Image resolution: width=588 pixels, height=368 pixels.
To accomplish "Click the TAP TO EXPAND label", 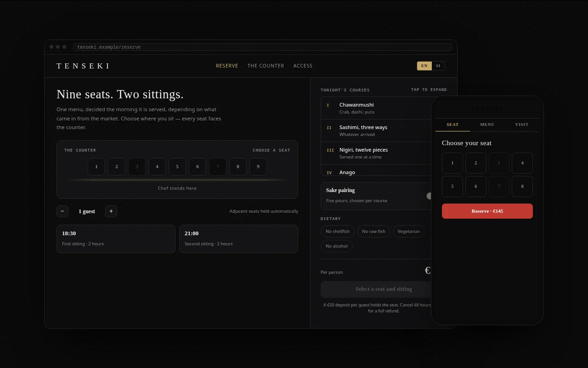I will 429,90.
